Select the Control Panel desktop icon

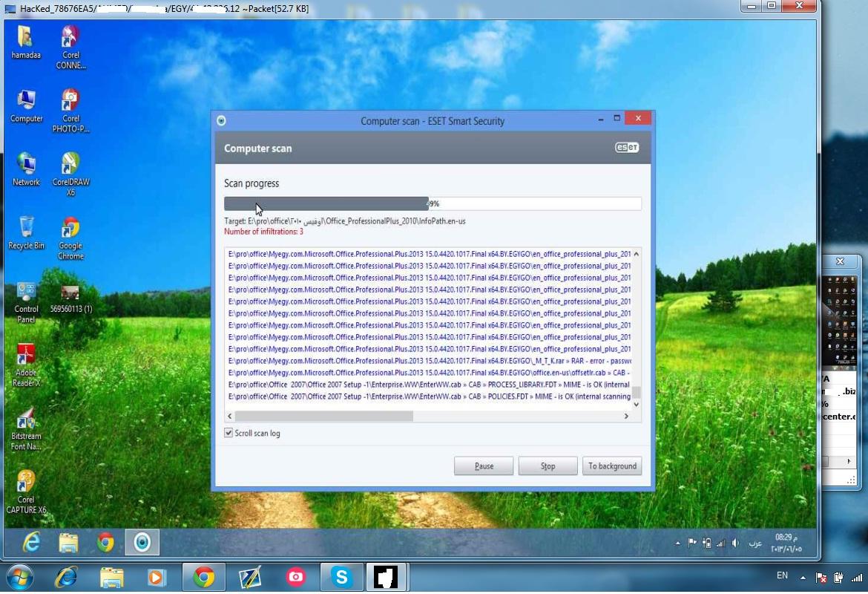tap(26, 302)
